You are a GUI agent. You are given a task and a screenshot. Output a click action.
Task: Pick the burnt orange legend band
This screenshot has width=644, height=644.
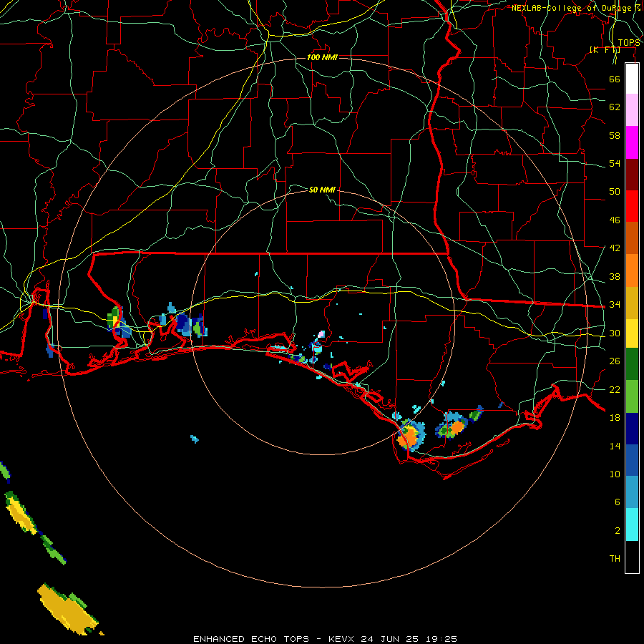point(632,238)
